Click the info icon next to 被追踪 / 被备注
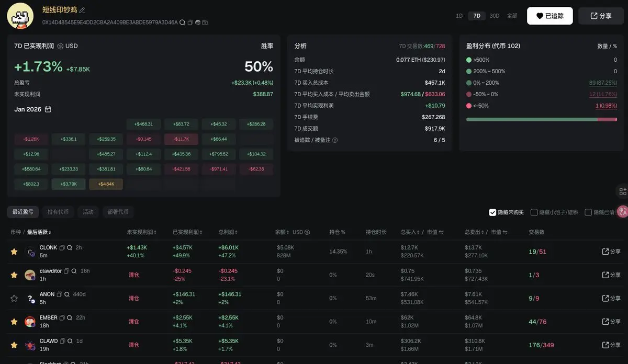Viewport: 628px width, 364px height. click(x=335, y=140)
